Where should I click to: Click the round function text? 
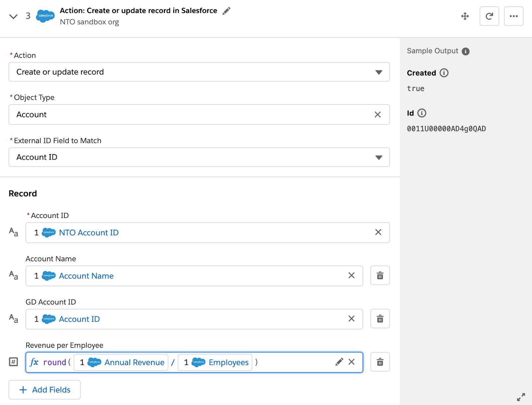point(55,362)
